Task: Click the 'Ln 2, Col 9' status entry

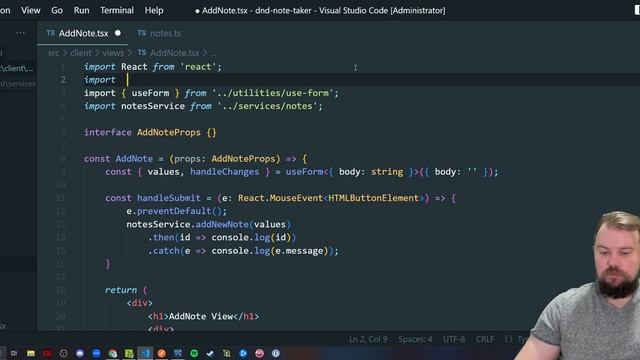Action: [368, 339]
